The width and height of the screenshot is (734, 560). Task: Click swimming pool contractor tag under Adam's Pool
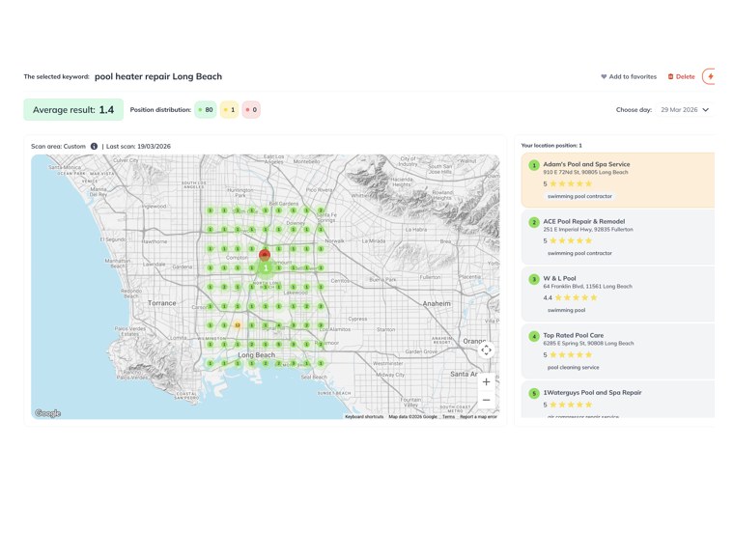[579, 197]
